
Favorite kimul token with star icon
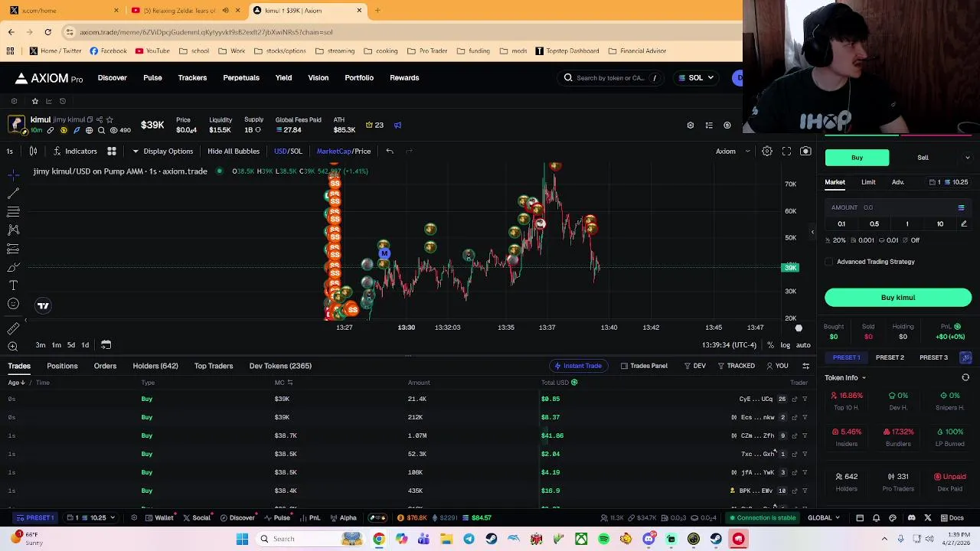pyautogui.click(x=109, y=119)
